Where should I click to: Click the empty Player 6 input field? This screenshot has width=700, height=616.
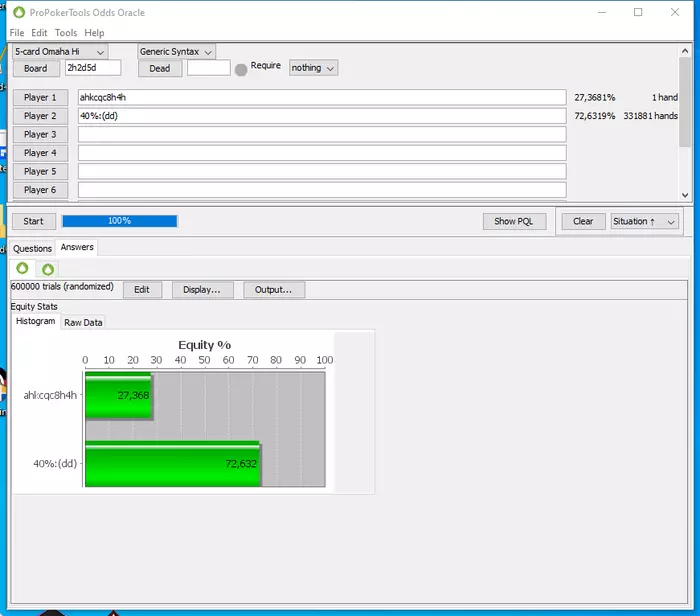[322, 190]
